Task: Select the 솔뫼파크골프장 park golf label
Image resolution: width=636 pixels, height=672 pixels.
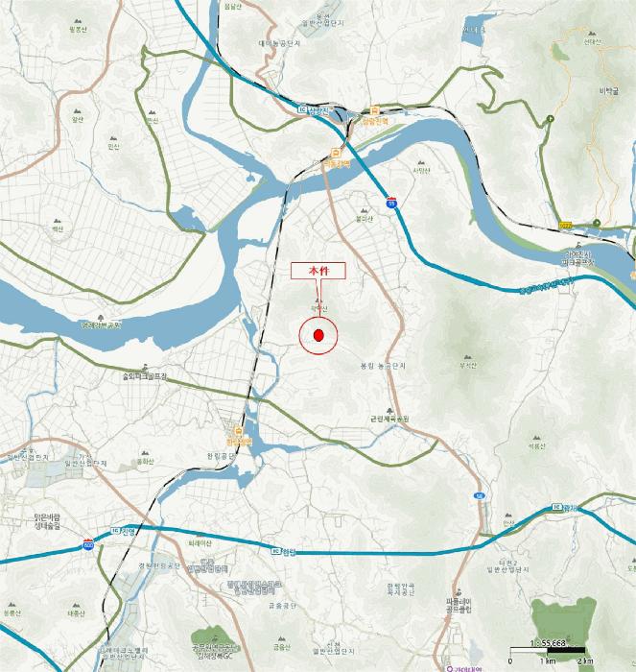Action: (x=144, y=377)
